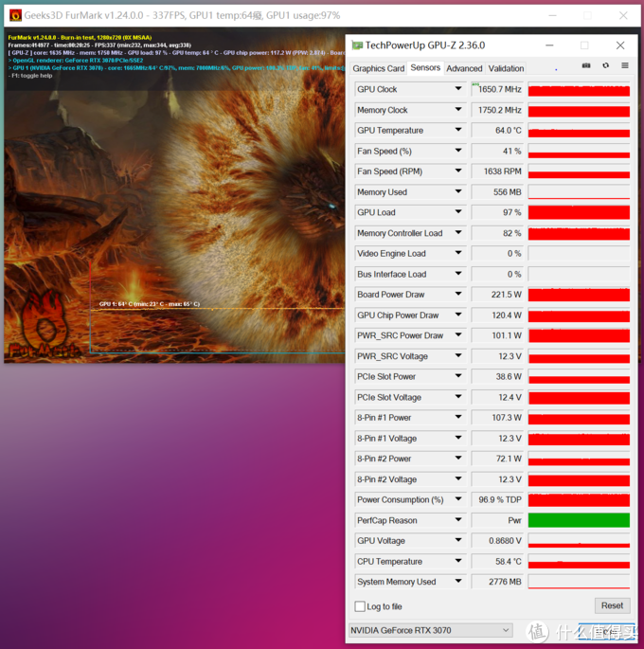Image resolution: width=644 pixels, height=649 pixels.
Task: Click the 2776 MB System Memory Used value
Action: tap(497, 582)
